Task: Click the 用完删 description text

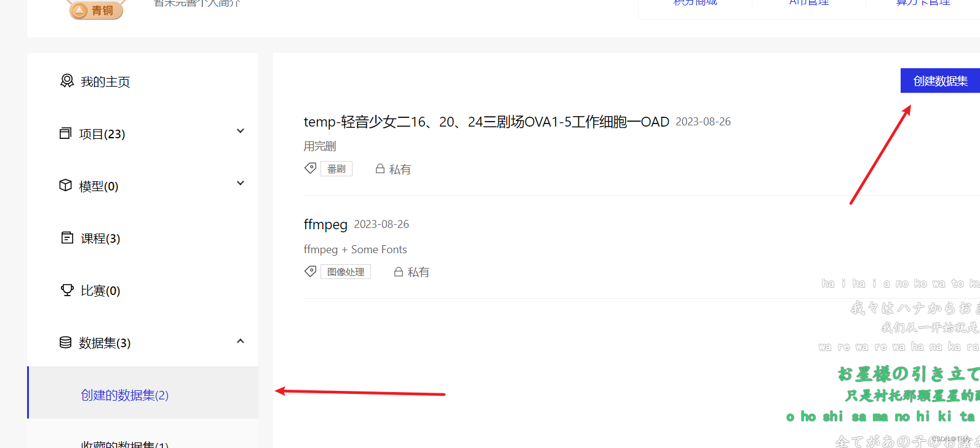Action: coord(320,146)
